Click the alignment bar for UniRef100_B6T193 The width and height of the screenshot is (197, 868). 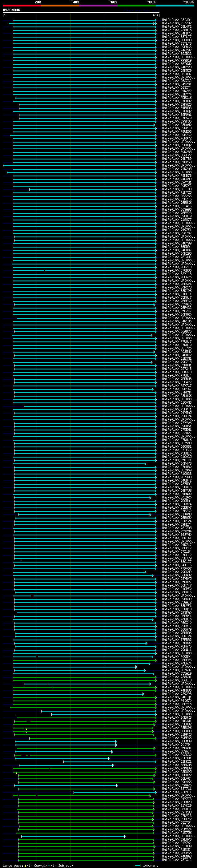tap(93, 189)
